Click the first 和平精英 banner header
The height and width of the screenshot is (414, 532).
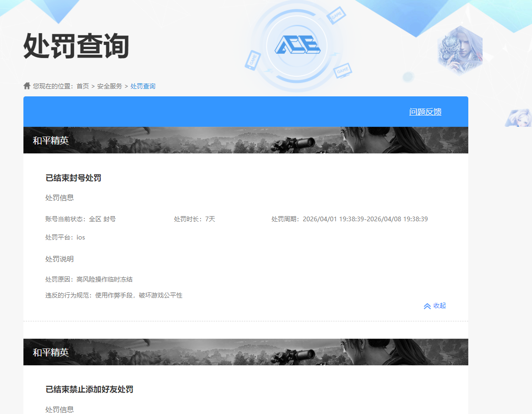246,140
